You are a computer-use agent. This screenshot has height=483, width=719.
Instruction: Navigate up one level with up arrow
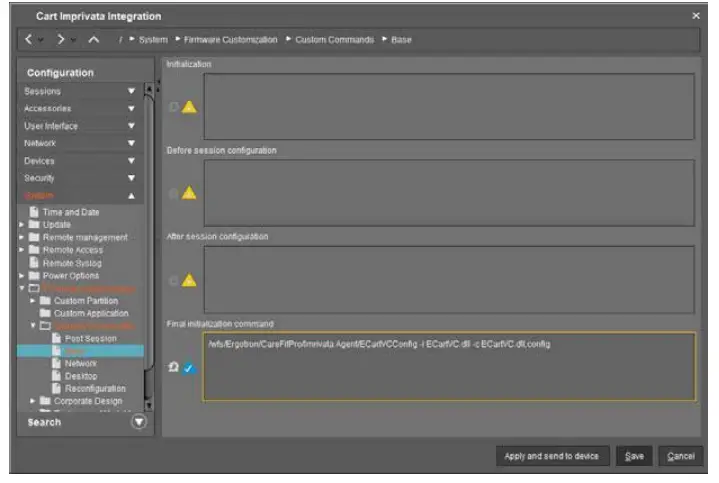[x=94, y=39]
